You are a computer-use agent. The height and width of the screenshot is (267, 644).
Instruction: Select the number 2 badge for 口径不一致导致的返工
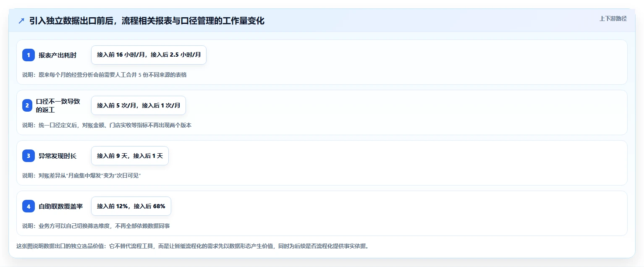click(x=27, y=105)
